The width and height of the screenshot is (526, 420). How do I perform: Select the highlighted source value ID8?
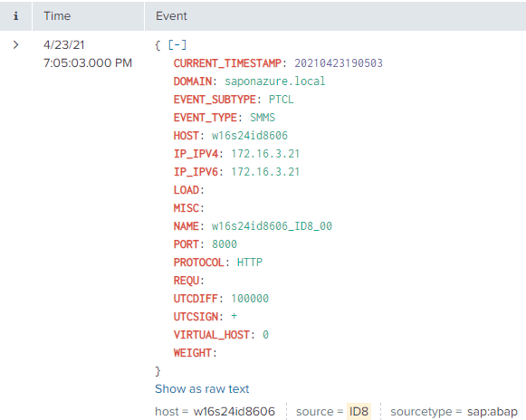359,411
